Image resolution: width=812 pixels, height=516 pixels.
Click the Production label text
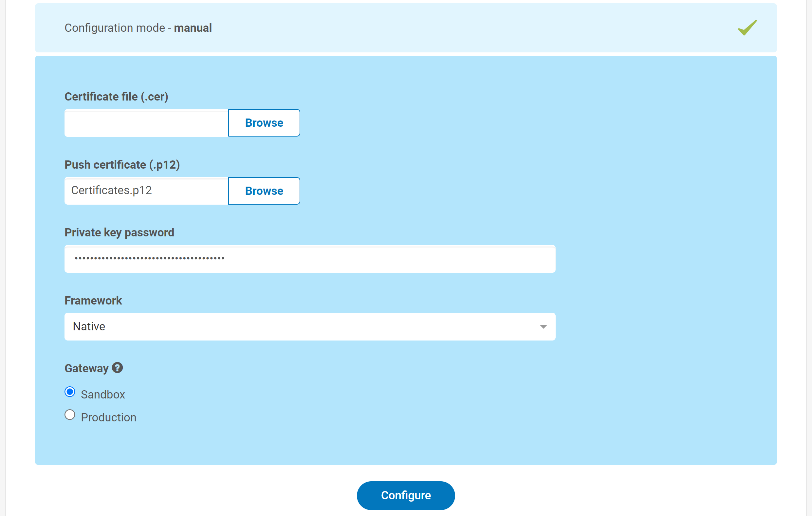tap(109, 417)
